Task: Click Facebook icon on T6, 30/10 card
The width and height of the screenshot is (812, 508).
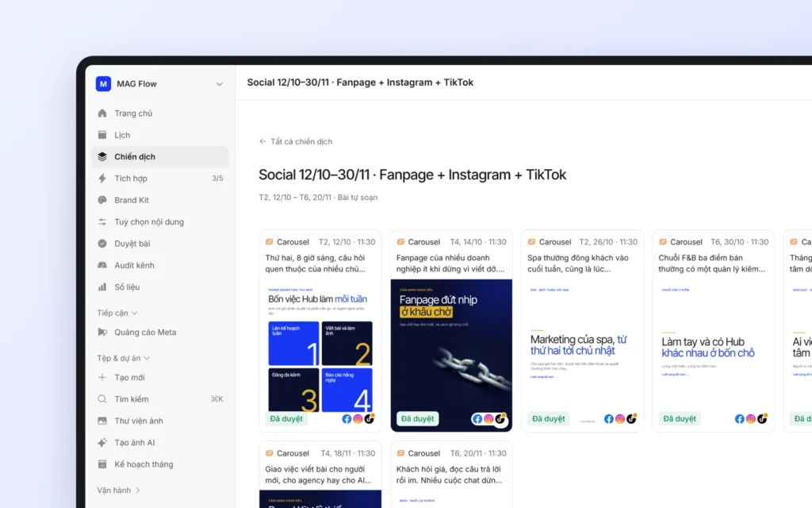Action: [740, 419]
